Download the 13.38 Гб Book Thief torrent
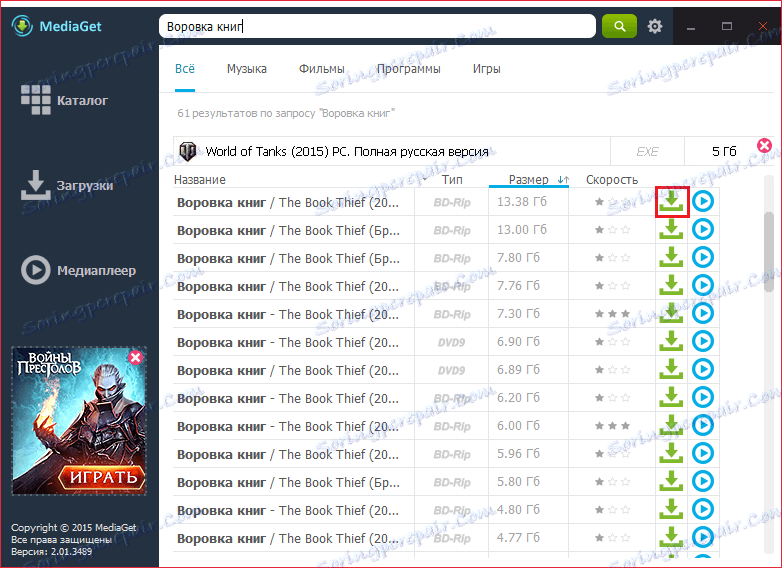The height and width of the screenshot is (568, 782). point(671,201)
